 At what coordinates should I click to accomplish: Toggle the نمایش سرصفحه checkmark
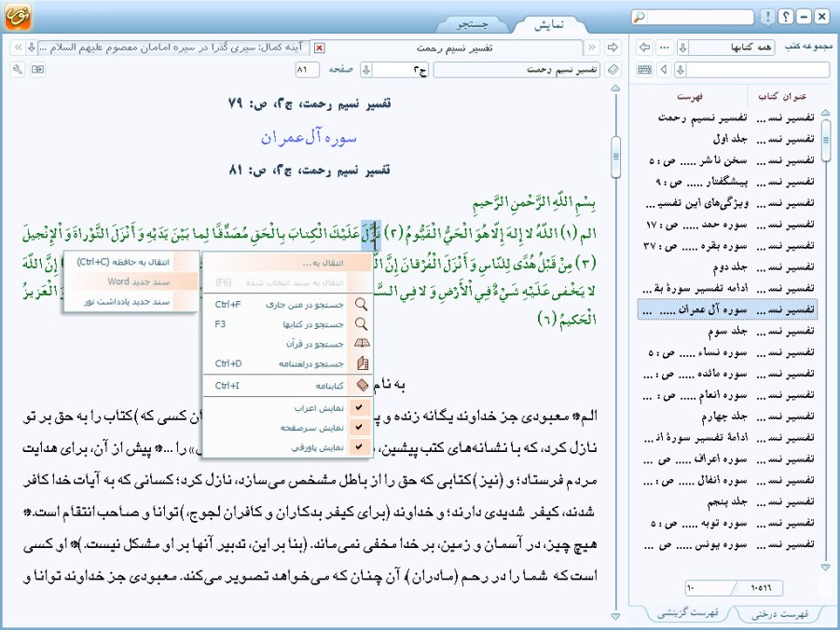359,427
